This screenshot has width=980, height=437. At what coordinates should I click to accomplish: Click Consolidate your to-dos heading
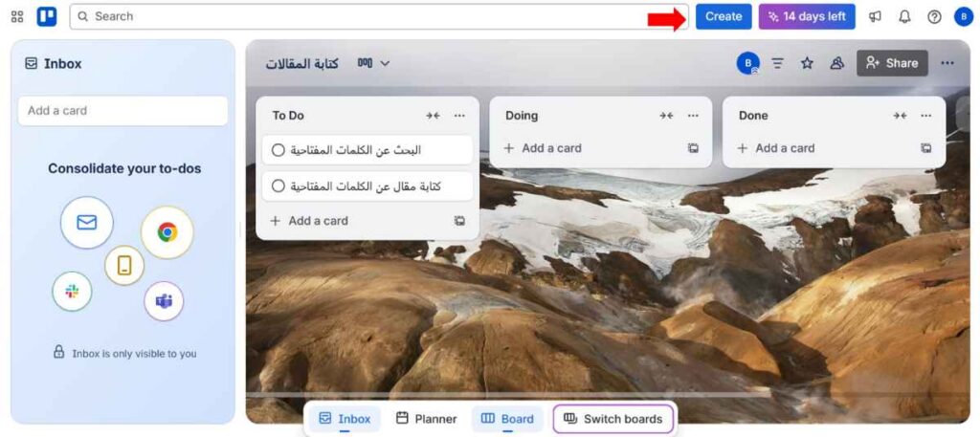[x=124, y=168]
